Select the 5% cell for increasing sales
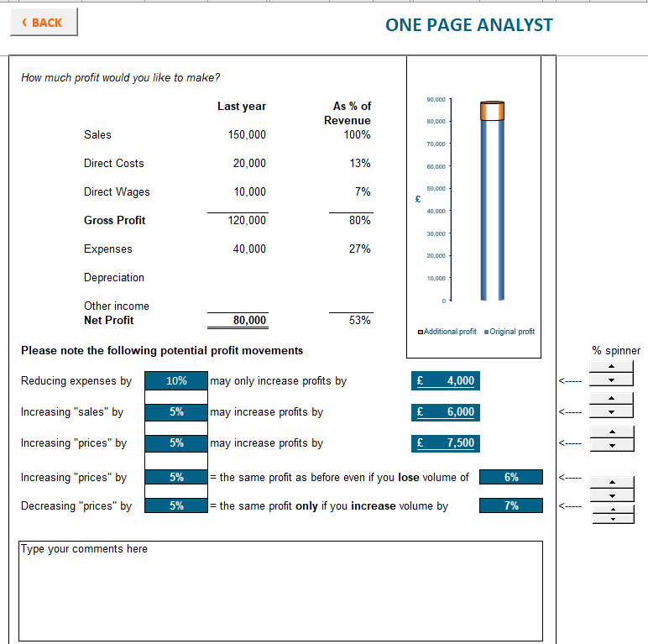 (176, 412)
